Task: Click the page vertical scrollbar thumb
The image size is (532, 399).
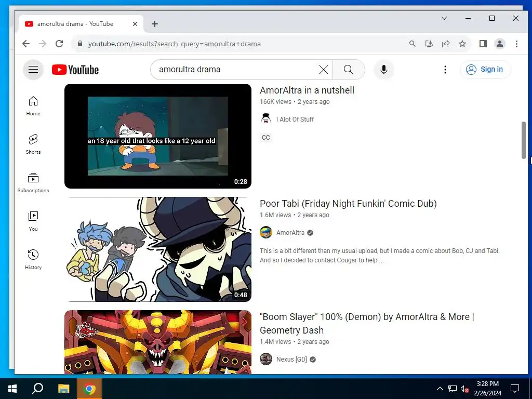Action: (524, 140)
